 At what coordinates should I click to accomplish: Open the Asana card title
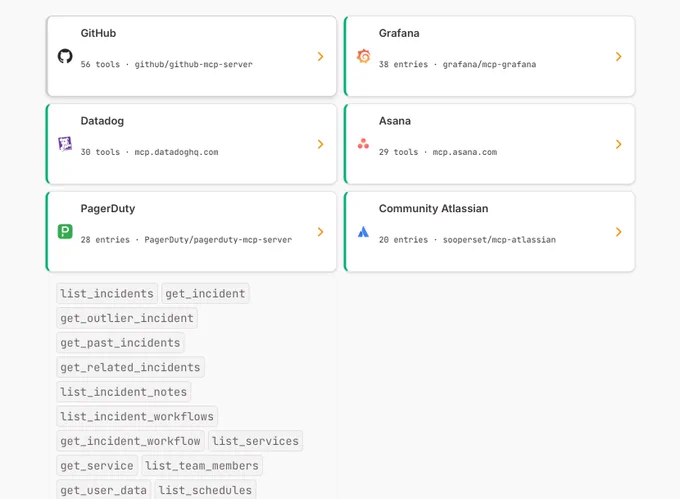(x=395, y=121)
